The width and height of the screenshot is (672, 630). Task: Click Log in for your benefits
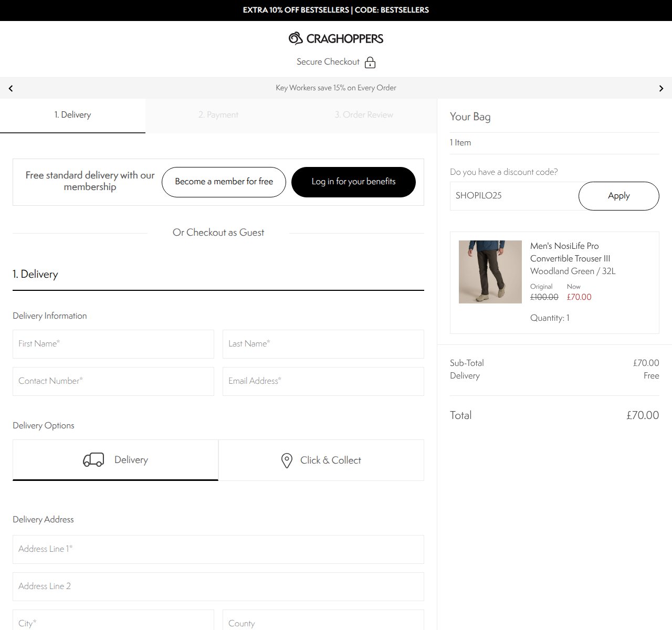pyautogui.click(x=353, y=182)
